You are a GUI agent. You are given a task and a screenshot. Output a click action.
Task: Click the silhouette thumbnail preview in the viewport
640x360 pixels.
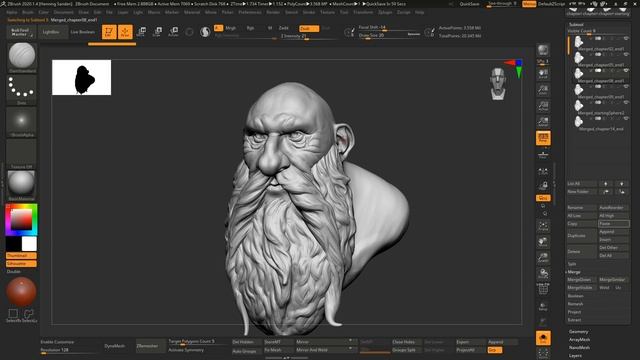pos(82,78)
